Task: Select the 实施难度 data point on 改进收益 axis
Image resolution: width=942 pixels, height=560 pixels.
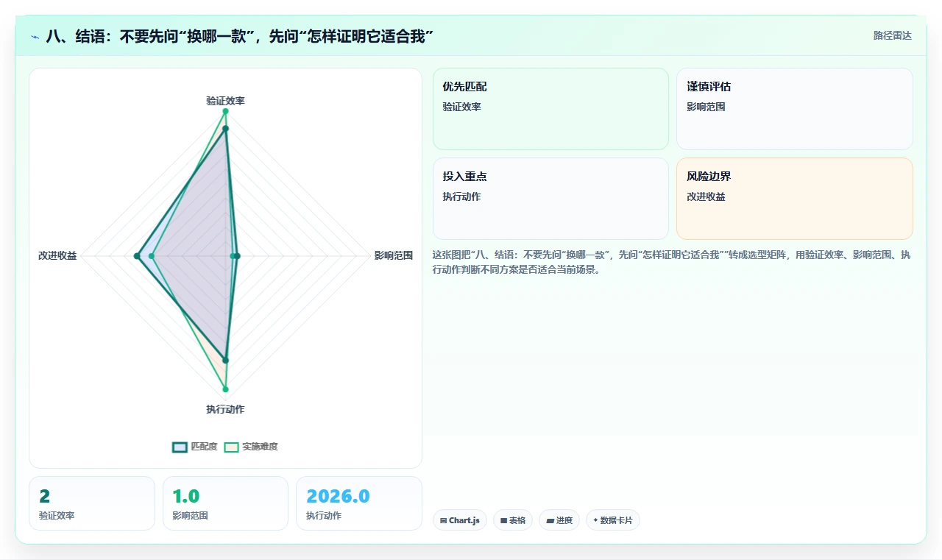Action: 152,256
